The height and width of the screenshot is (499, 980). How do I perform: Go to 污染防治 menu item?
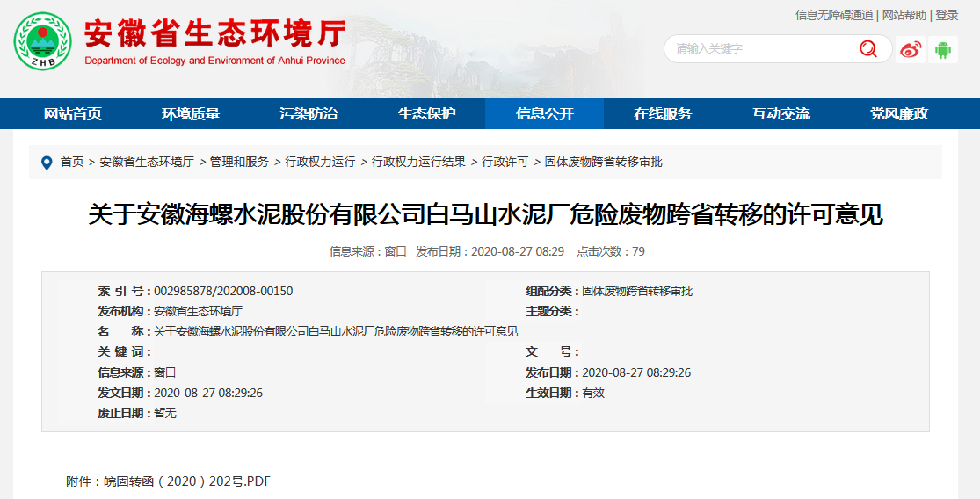(x=309, y=114)
